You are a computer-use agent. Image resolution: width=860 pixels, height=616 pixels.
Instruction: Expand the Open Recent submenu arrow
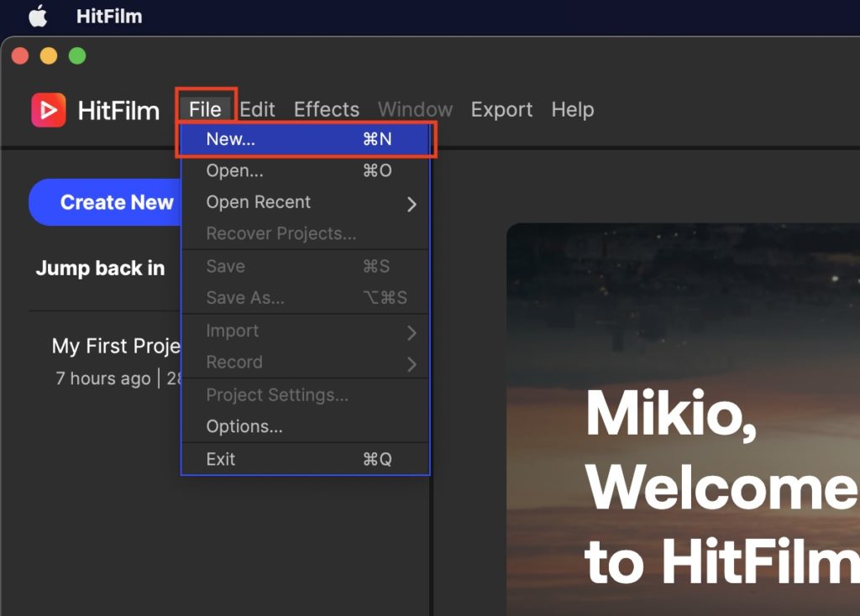[412, 204]
